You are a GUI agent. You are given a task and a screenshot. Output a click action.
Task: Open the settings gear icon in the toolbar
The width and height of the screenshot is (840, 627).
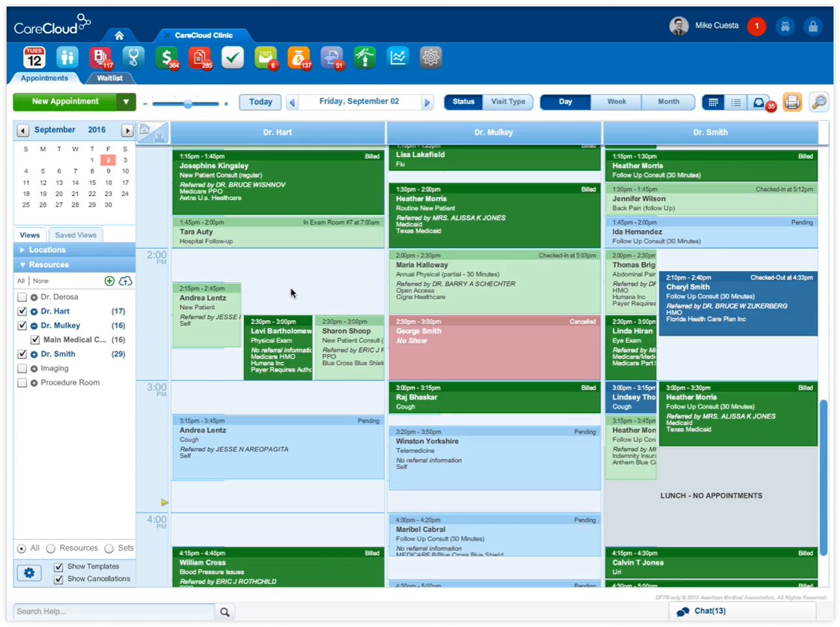[431, 57]
